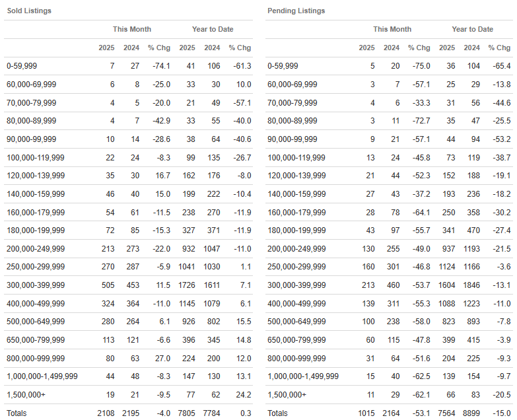Click Sold Listings This Month column header
Viewport: 517px width, 420px height.
point(132,29)
